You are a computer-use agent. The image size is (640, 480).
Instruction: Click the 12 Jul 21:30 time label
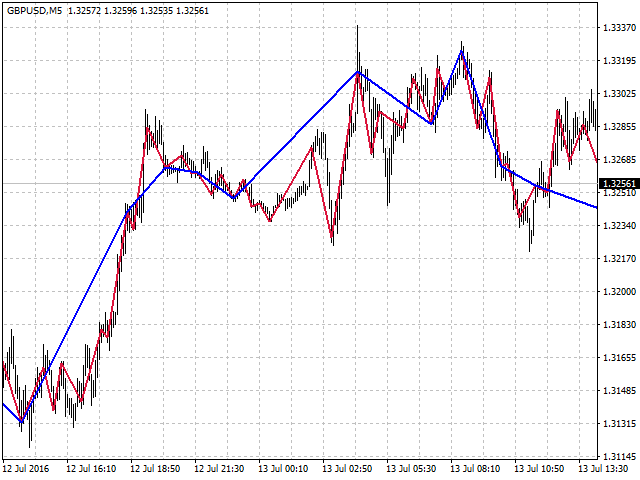[x=219, y=469]
